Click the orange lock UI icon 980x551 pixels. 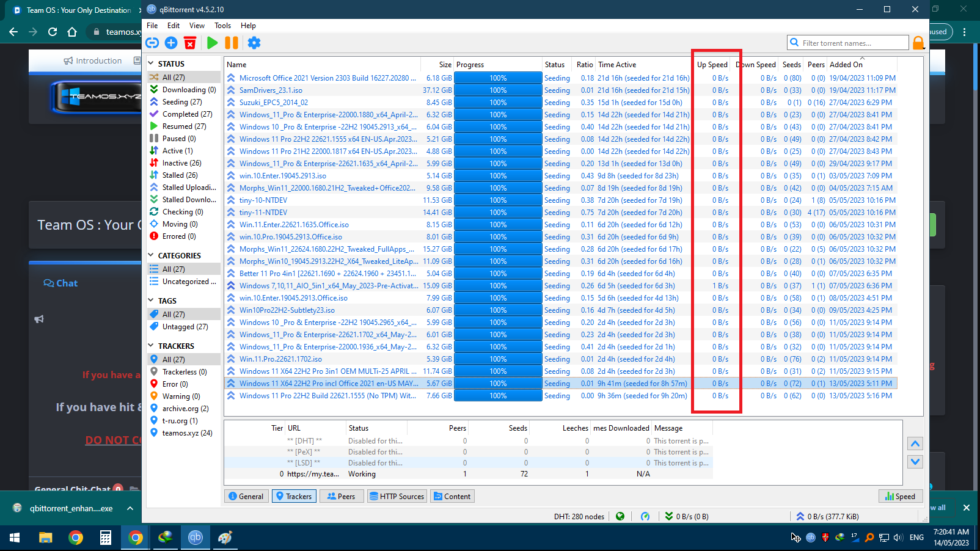tap(918, 43)
